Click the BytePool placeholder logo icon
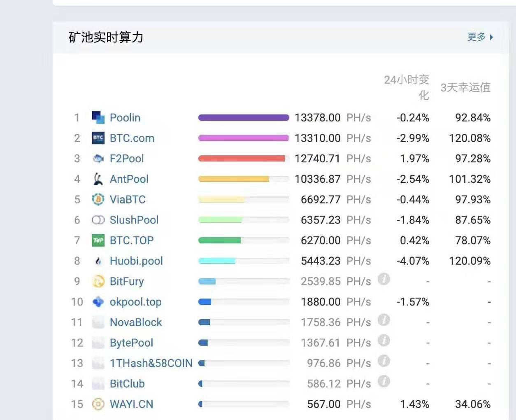The width and height of the screenshot is (516, 420). pyautogui.click(x=98, y=343)
